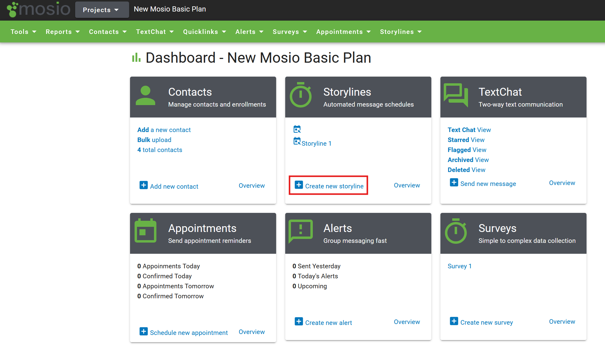Click 0 Today's Alerts text

click(x=315, y=276)
